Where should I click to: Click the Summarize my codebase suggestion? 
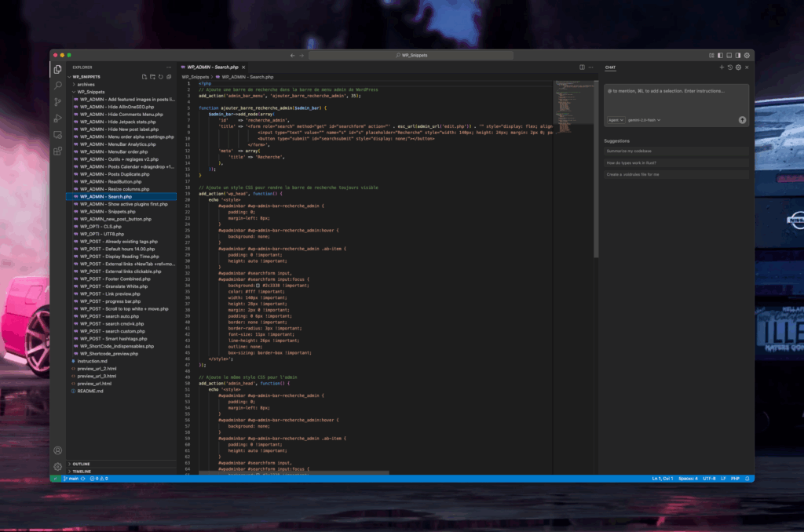(x=676, y=151)
